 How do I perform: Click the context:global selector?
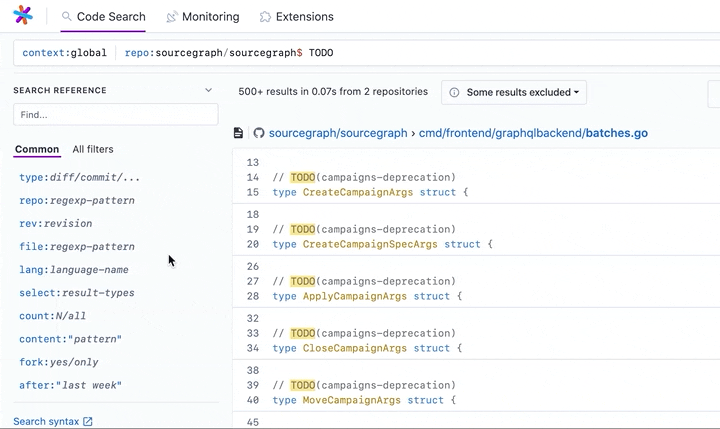coord(64,53)
